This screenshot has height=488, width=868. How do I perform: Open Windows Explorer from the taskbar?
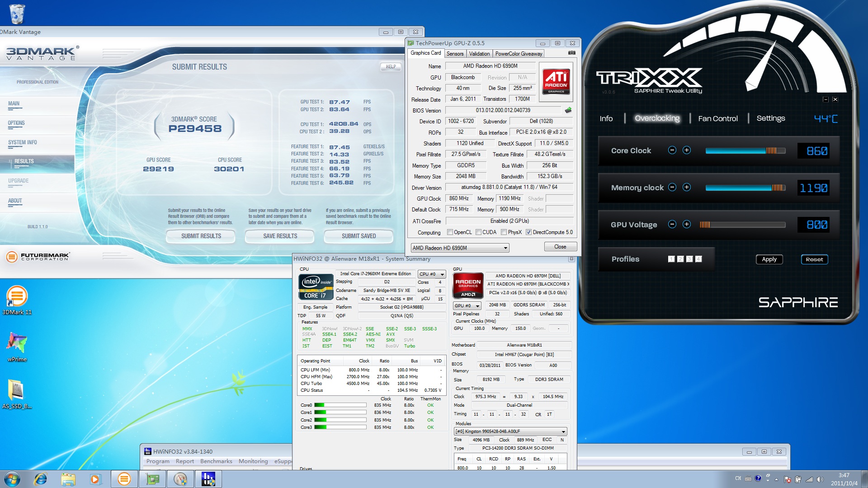(x=68, y=479)
